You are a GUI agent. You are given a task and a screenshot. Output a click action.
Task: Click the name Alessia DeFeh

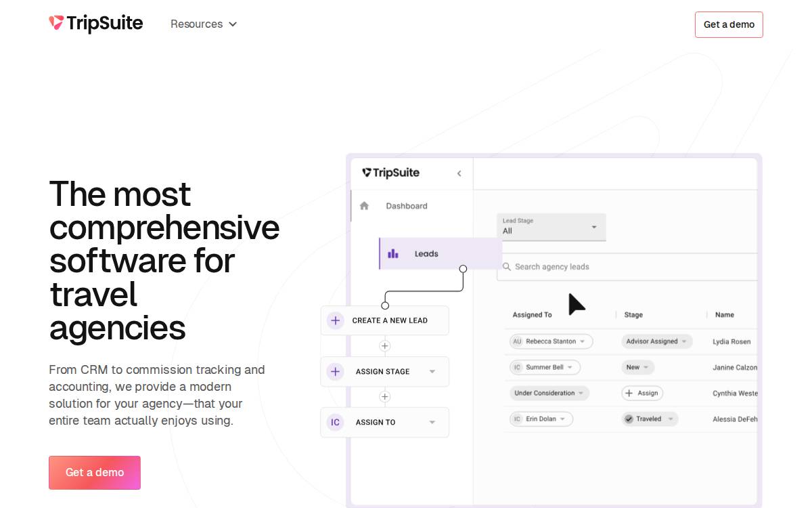(x=735, y=419)
